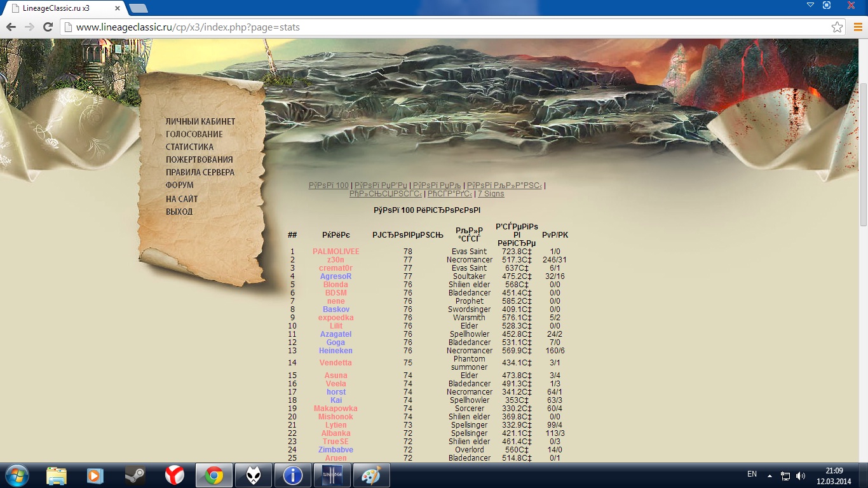Click the browser forward arrow

click(29, 27)
